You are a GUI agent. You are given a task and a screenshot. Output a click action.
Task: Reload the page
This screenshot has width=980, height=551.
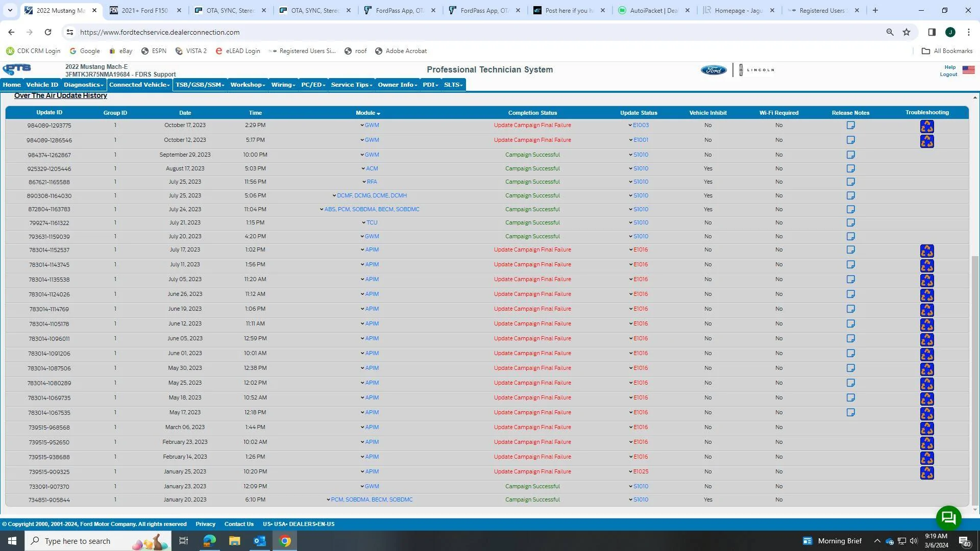[x=47, y=32]
